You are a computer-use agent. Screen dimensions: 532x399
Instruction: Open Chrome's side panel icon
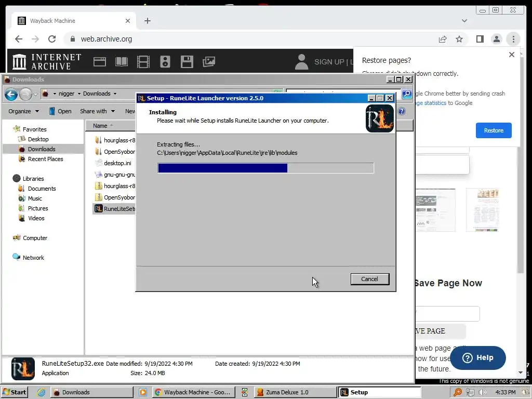pyautogui.click(x=480, y=39)
